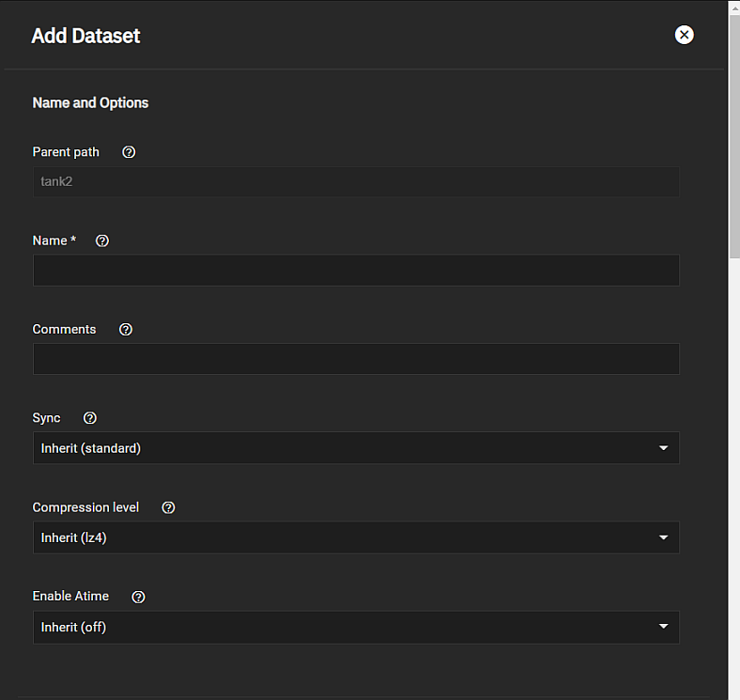The width and height of the screenshot is (740, 700).
Task: Expand the Sync dropdown
Action: (x=355, y=448)
